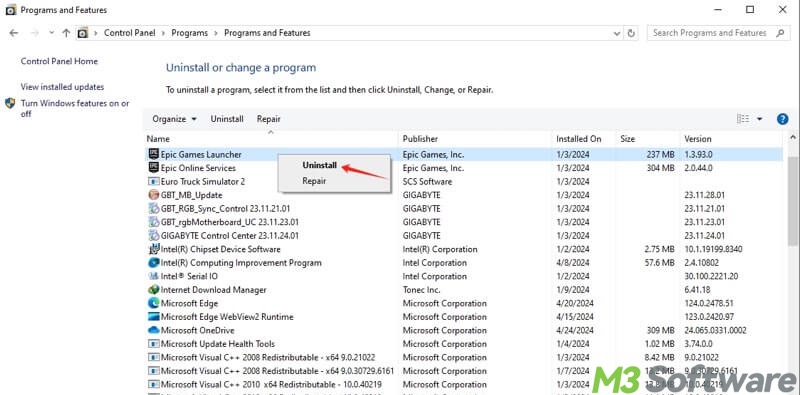This screenshot has width=800, height=395.
Task: Click the change view layout icon
Action: (x=743, y=119)
